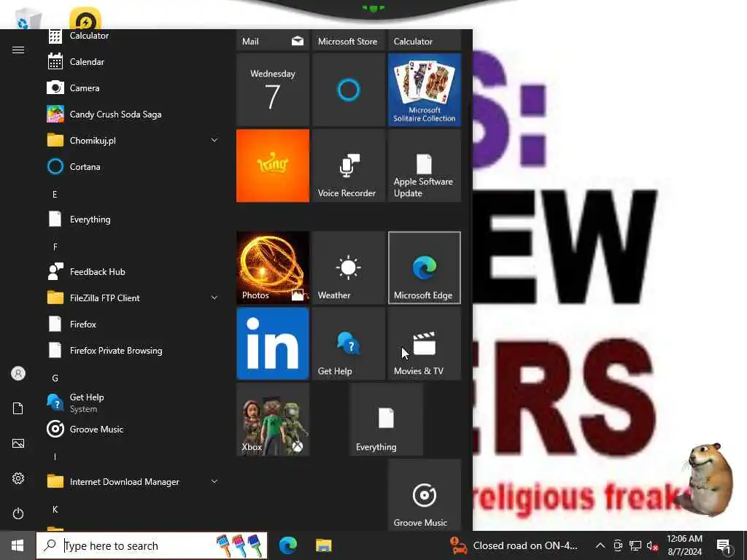Open the Xbox tile
This screenshot has height=560, width=747.
pyautogui.click(x=273, y=419)
